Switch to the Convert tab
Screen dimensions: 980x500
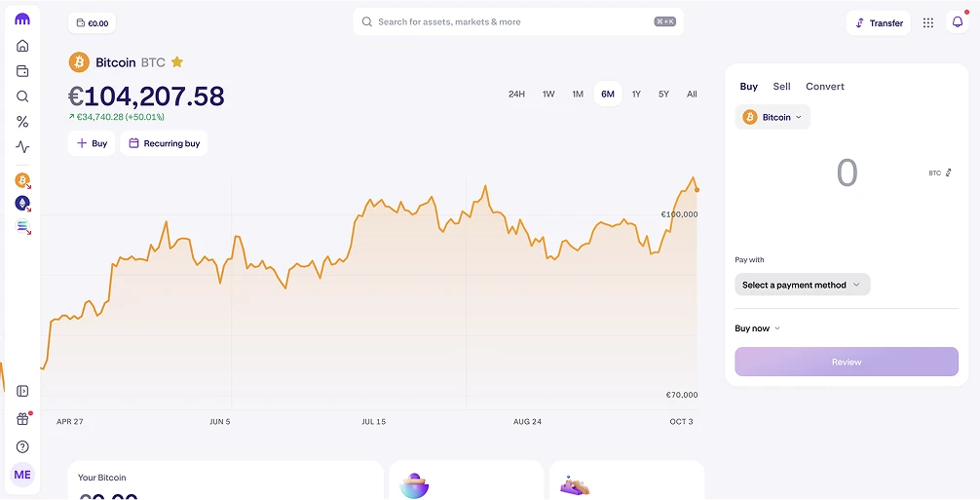tap(824, 87)
